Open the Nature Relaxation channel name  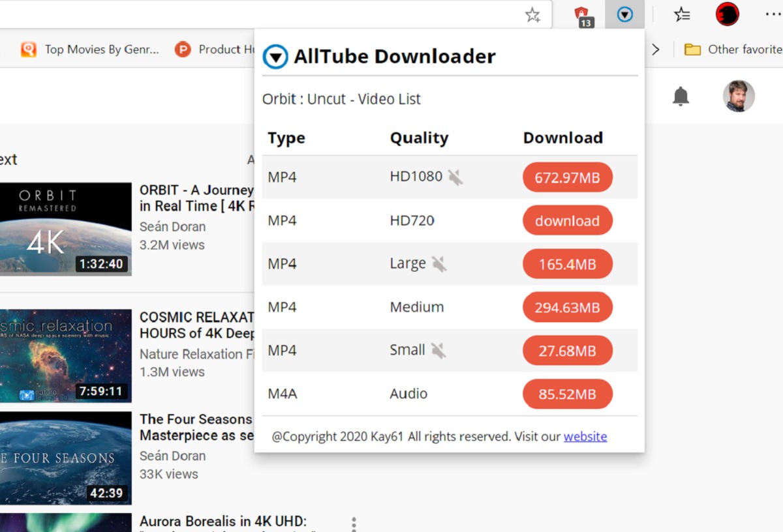pos(196,354)
